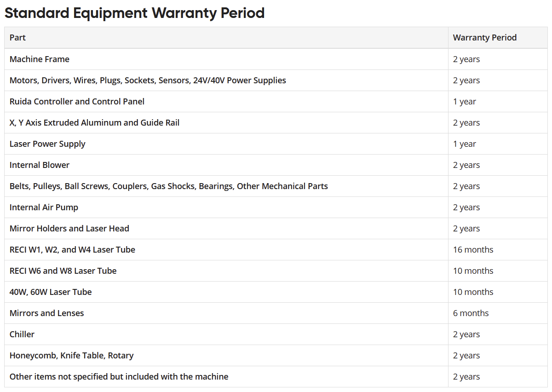Screen dimensions: 552x392
Task: Click the 'Part' column header
Action: pyautogui.click(x=17, y=38)
